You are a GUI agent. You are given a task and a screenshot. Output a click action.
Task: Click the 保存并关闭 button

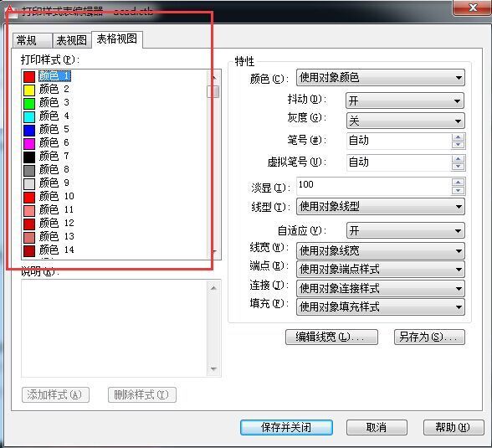coord(286,427)
